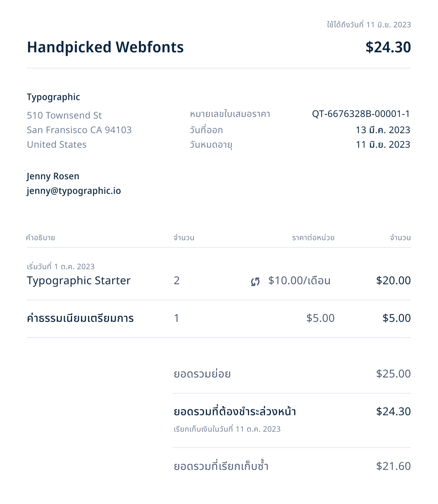Click ยอดรวมที่ต้องชำระล่วงหน้า amount due label
This screenshot has height=504, width=438.
(x=235, y=412)
